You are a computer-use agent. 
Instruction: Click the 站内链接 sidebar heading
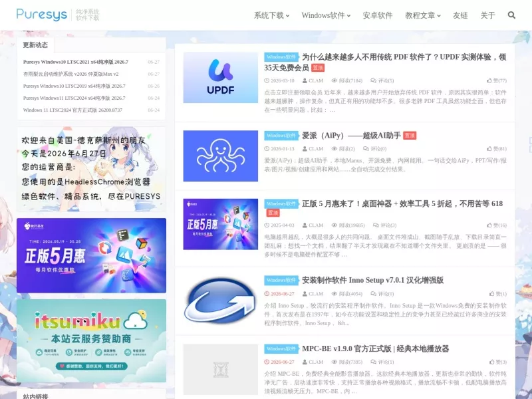[x=35, y=396]
